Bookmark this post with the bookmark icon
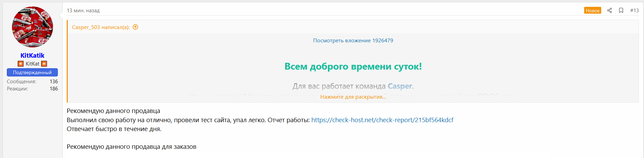 [621, 11]
